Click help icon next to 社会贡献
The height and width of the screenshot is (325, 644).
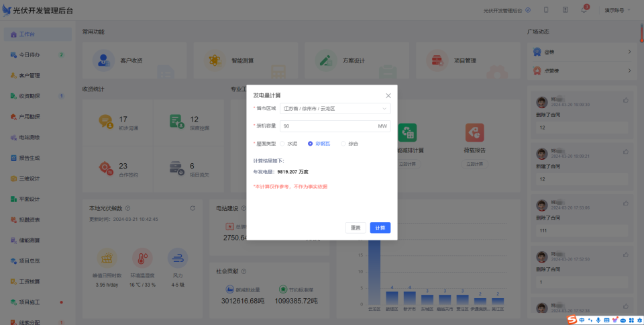(x=244, y=271)
